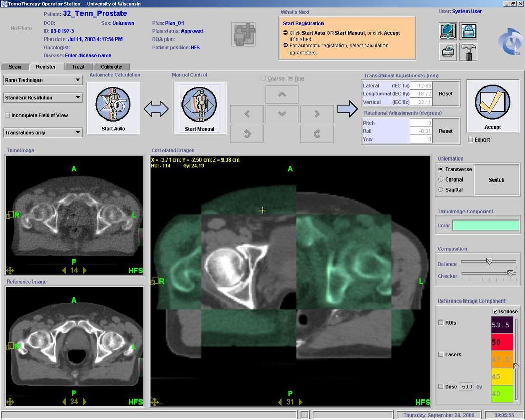Click the printer icon

pyautogui.click(x=448, y=52)
